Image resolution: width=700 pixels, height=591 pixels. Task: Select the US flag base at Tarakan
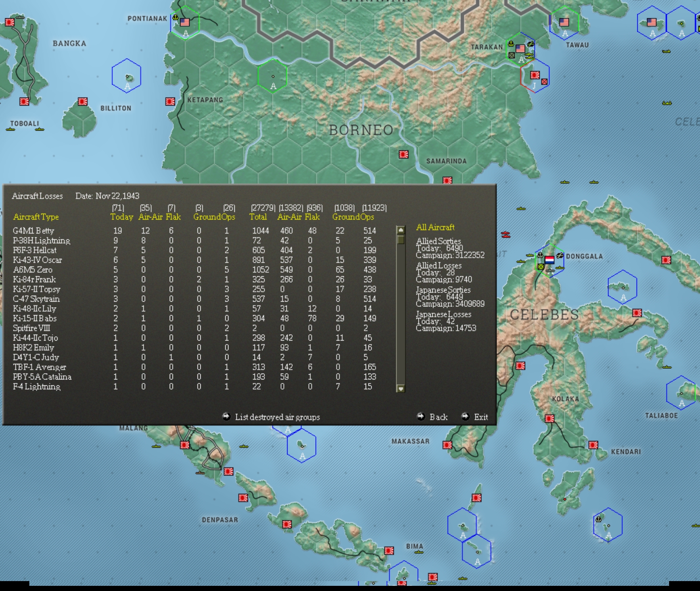click(x=520, y=49)
